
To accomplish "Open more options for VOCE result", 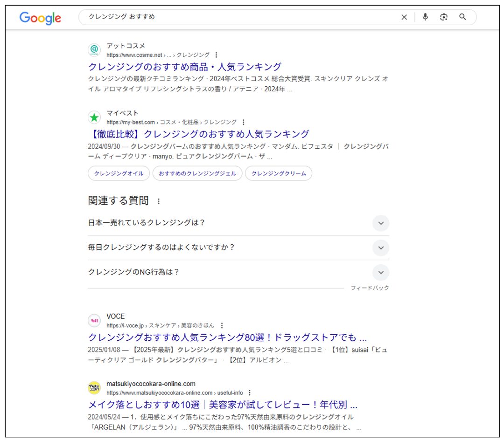I will [x=222, y=326].
